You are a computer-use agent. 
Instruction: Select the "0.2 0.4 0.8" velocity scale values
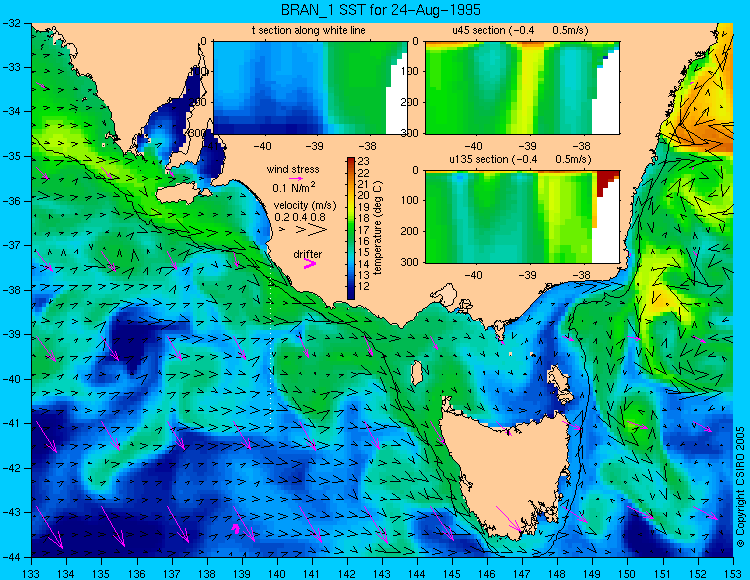(x=299, y=217)
